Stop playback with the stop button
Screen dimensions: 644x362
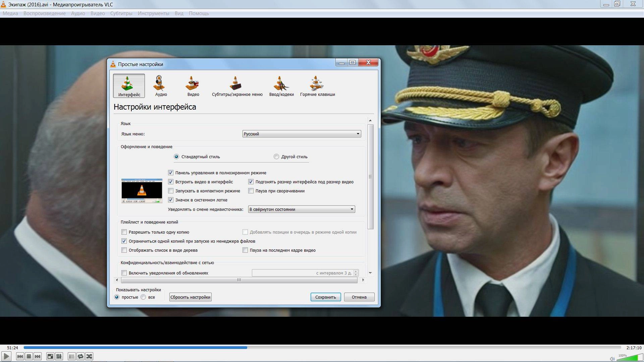(x=29, y=356)
